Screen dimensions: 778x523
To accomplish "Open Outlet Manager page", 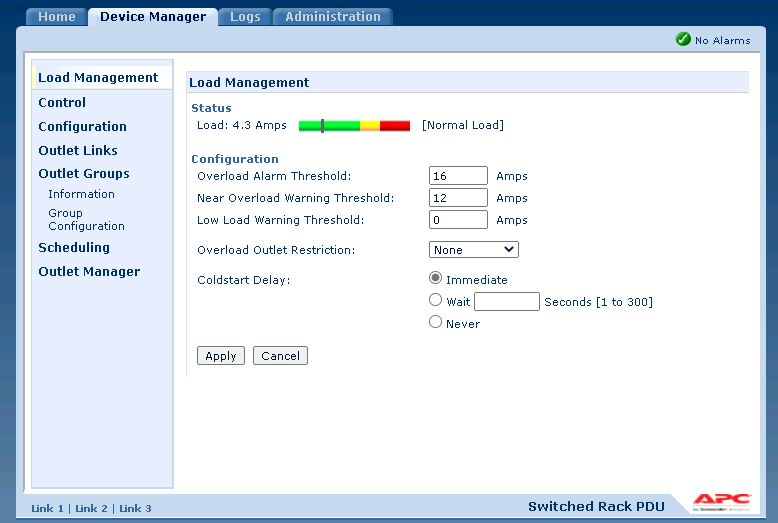I will [x=89, y=271].
